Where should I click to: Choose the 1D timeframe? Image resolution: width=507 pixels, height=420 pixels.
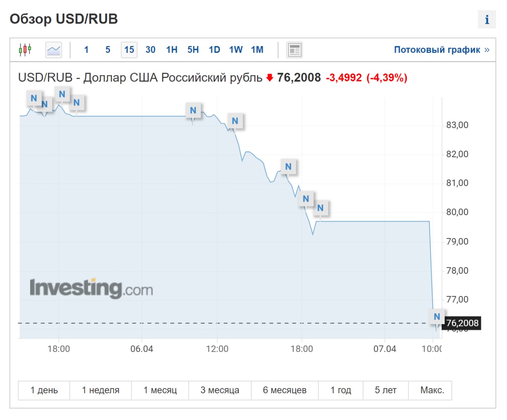214,50
